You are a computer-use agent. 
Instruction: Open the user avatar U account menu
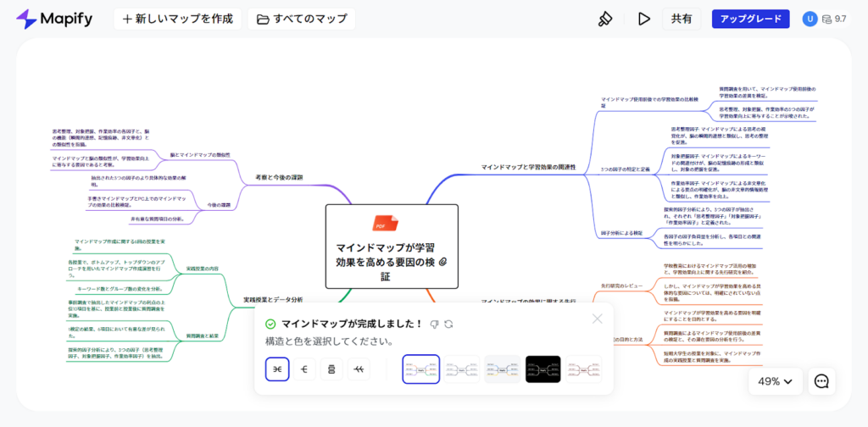(x=810, y=19)
